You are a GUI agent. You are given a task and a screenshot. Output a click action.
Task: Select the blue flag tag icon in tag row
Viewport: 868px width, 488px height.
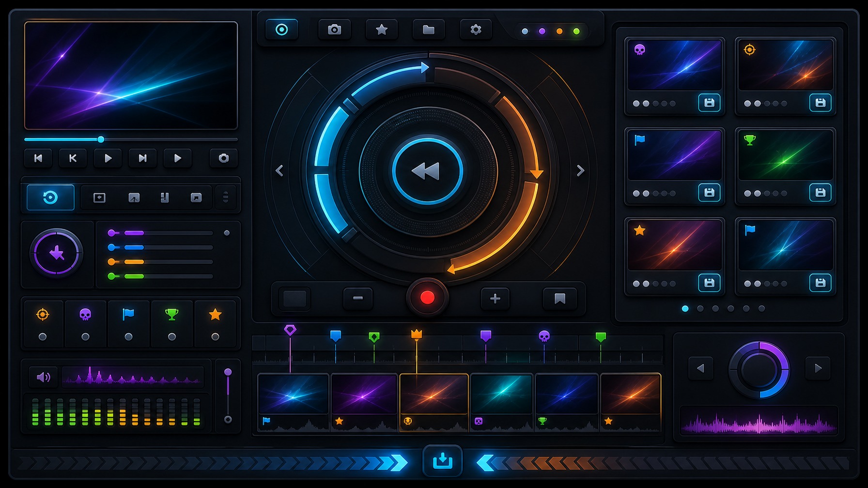coord(128,315)
